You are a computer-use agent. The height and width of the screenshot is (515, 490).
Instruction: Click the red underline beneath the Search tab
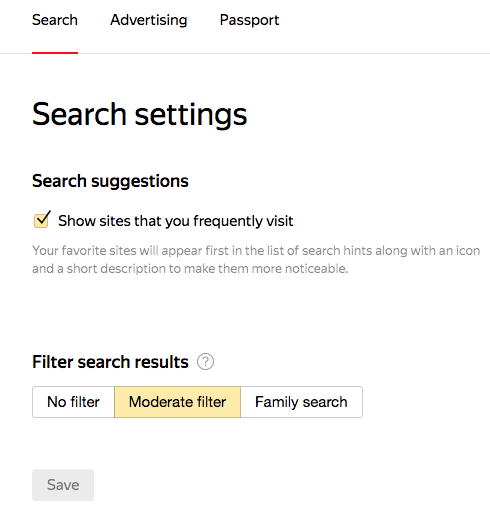[55, 53]
